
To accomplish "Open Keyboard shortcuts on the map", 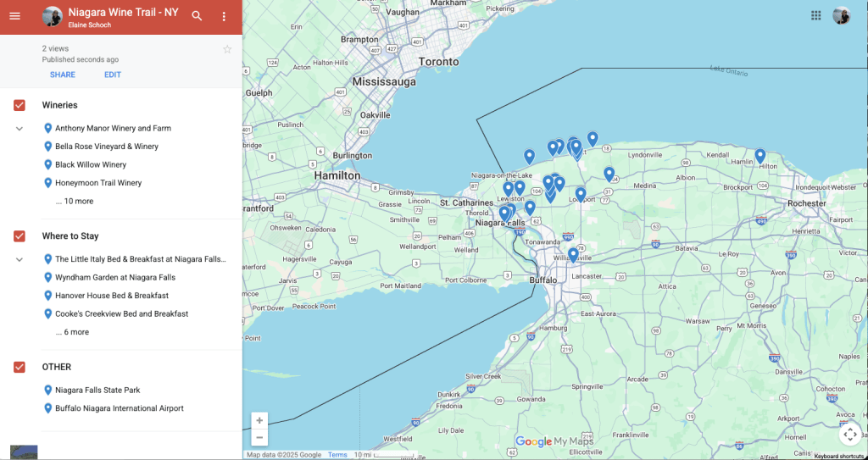I will point(838,456).
